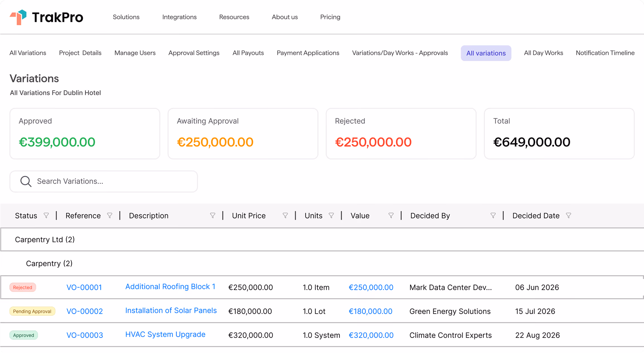Image resolution: width=644 pixels, height=353 pixels.
Task: Open the Pricing page
Action: tap(330, 17)
